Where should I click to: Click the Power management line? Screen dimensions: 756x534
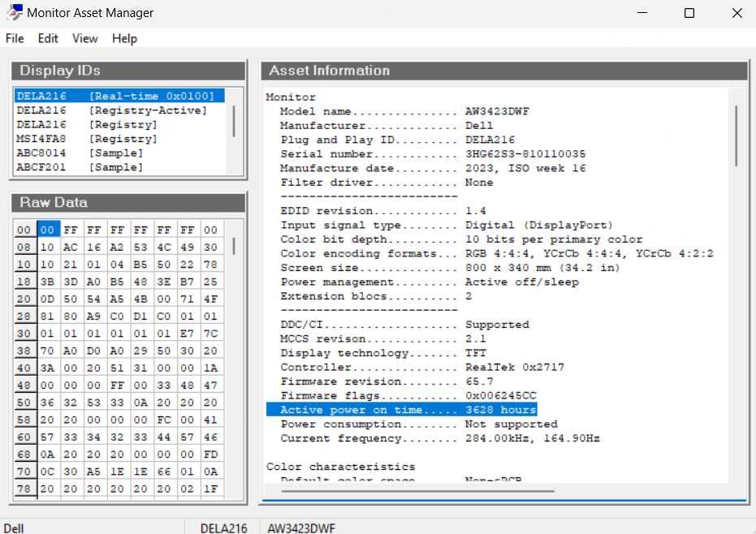[429, 282]
